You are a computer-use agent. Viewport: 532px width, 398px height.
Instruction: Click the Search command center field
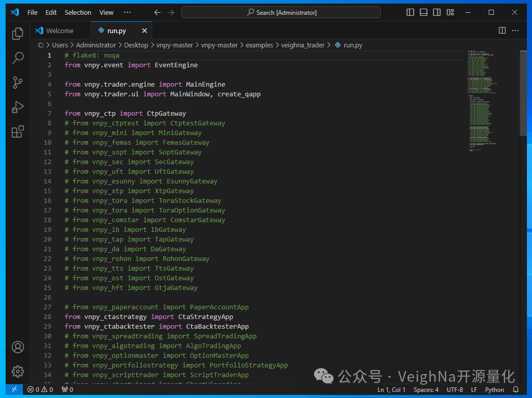(281, 12)
